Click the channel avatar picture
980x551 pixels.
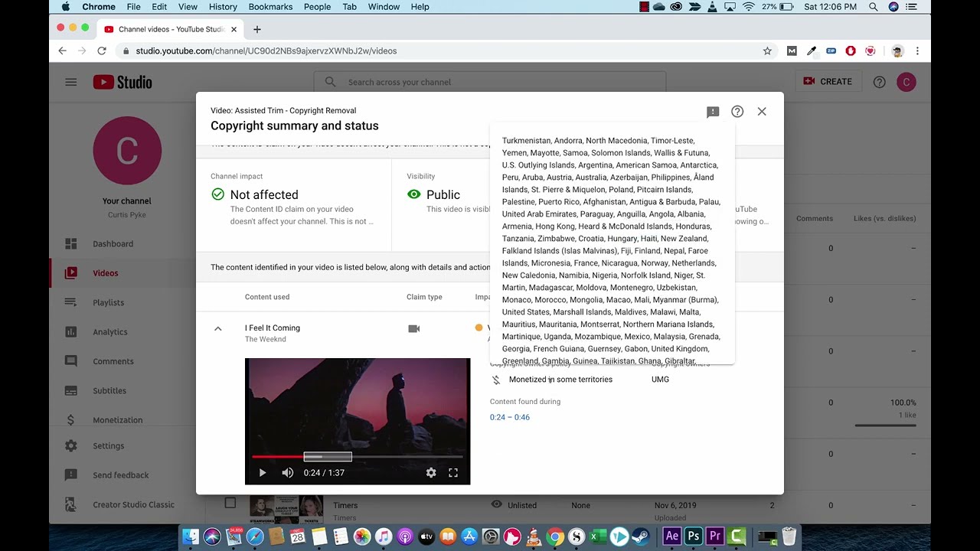127,151
